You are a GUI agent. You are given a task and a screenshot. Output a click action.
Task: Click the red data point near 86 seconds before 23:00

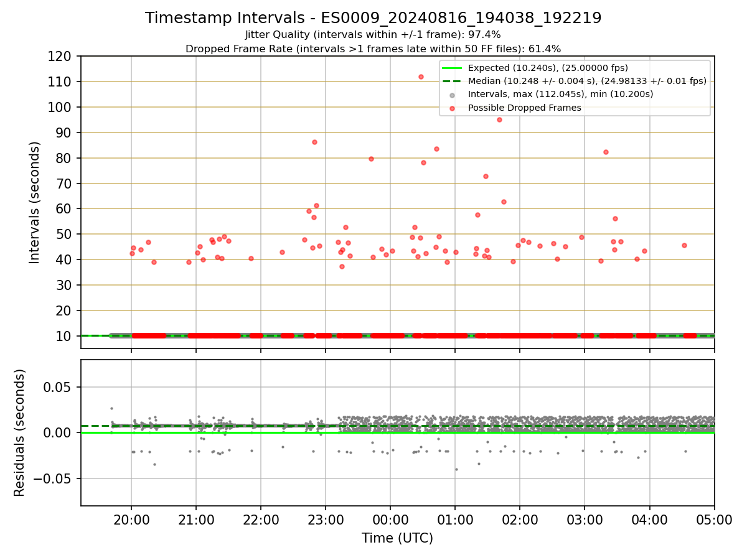(314, 142)
